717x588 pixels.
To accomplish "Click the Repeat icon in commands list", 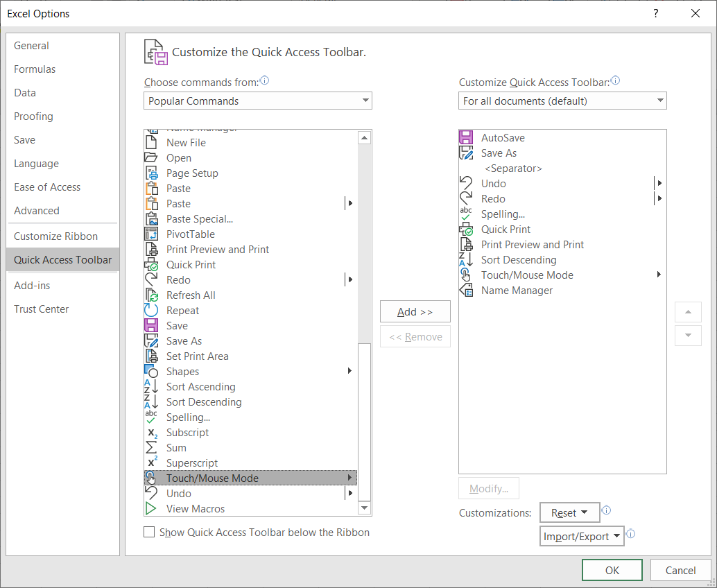I will [151, 310].
